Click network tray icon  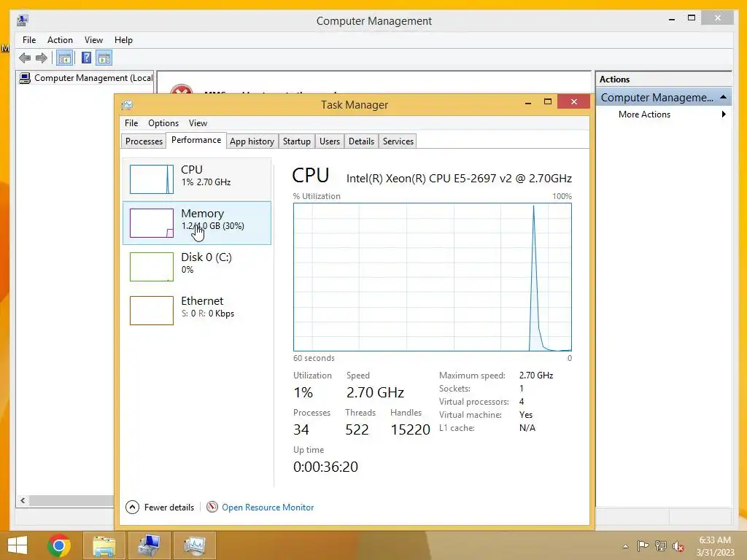(660, 545)
